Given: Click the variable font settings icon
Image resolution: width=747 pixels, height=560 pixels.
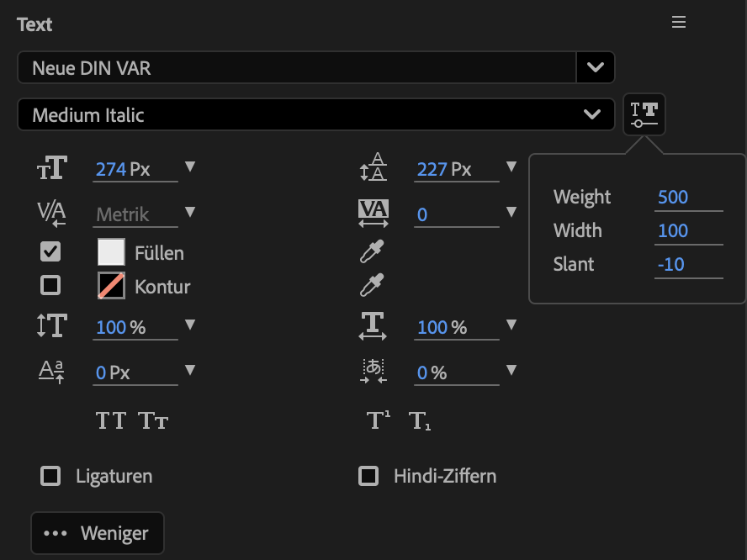Looking at the screenshot, I should 644,114.
